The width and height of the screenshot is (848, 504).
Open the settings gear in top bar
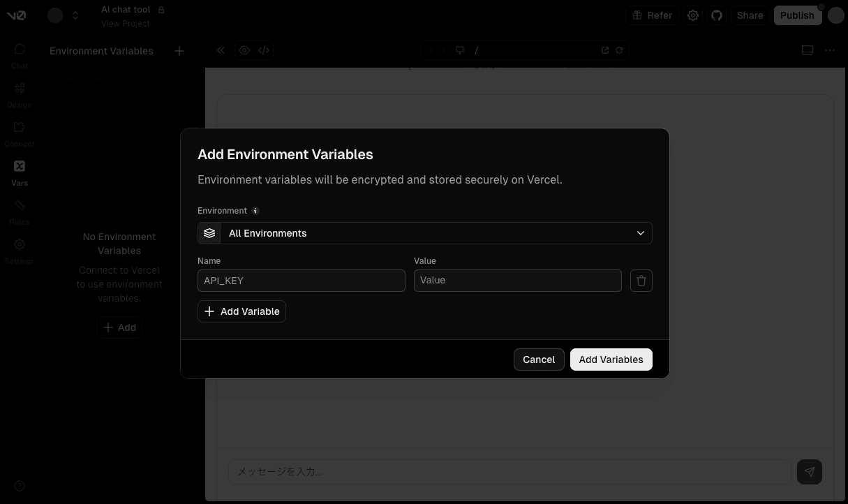(693, 15)
